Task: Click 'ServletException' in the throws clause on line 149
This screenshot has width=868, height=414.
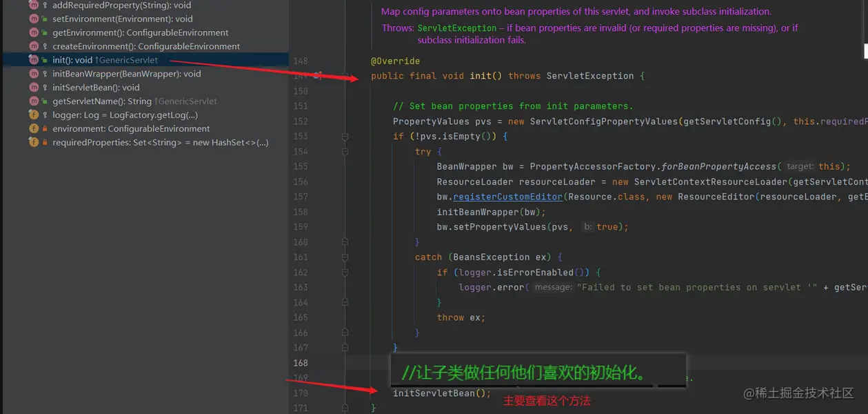Action: [x=589, y=76]
